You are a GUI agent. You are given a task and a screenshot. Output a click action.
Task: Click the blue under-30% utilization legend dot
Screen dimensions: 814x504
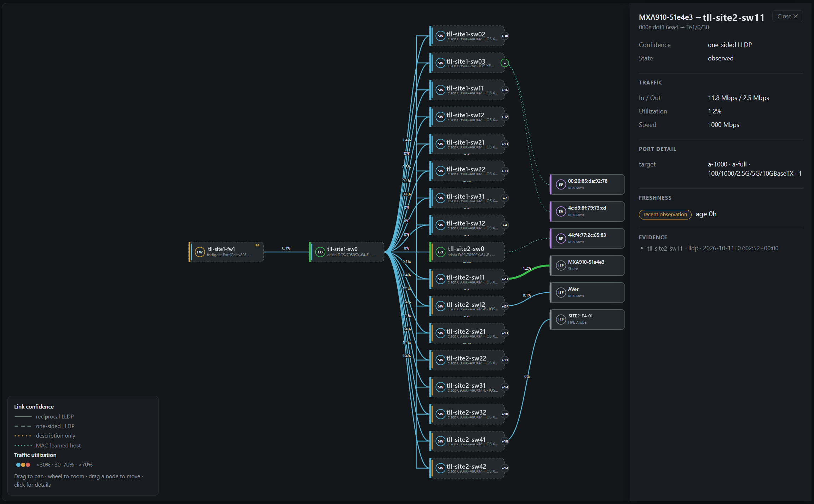tap(18, 465)
